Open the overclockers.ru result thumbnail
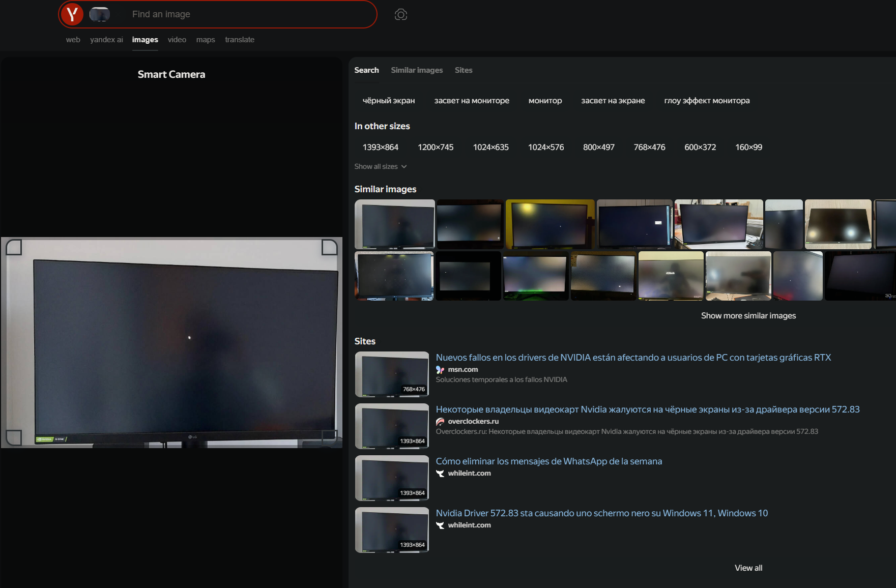 pos(392,426)
